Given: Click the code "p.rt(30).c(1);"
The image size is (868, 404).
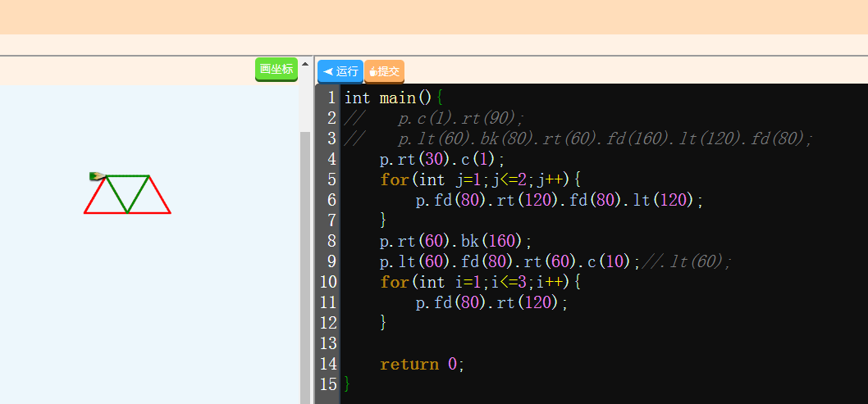Looking at the screenshot, I should click(442, 160).
